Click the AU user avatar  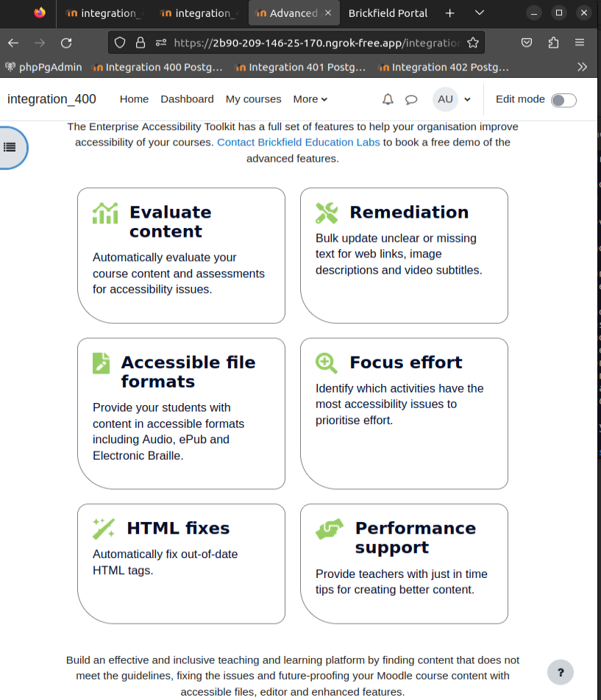click(x=445, y=99)
